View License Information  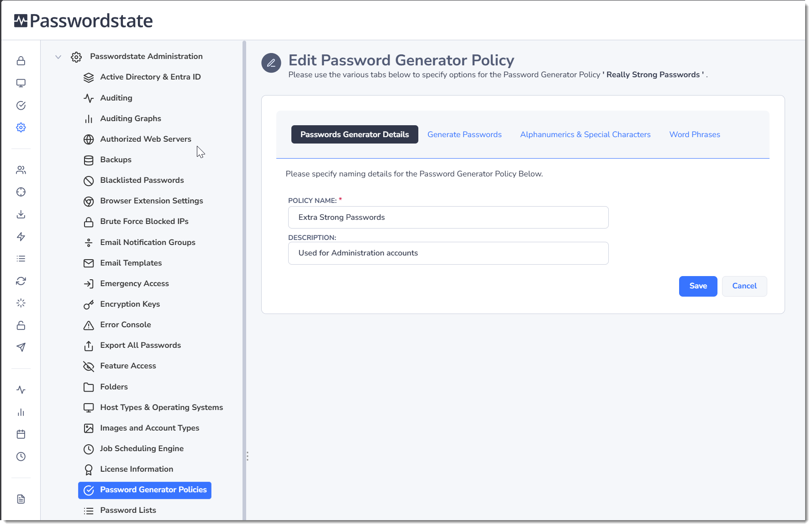(x=137, y=469)
